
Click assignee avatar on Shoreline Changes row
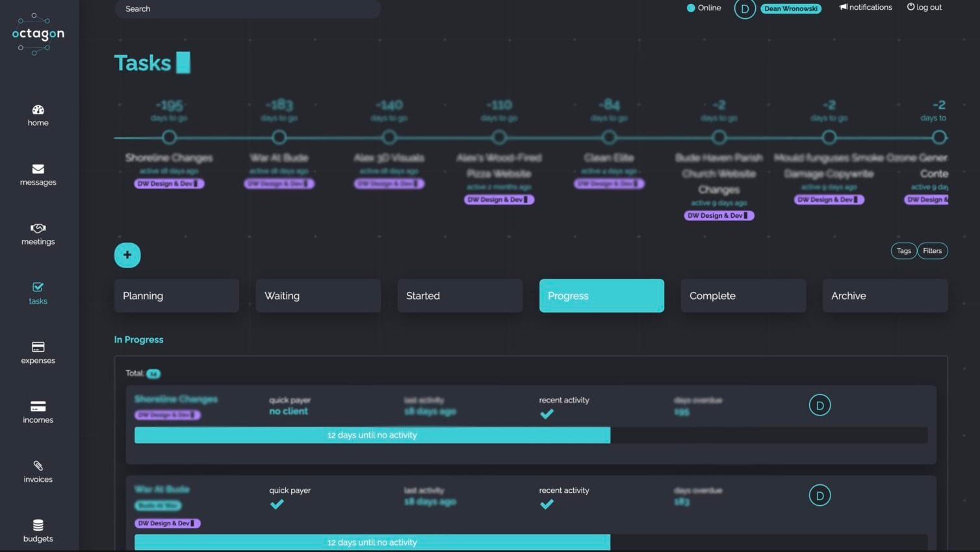820,405
